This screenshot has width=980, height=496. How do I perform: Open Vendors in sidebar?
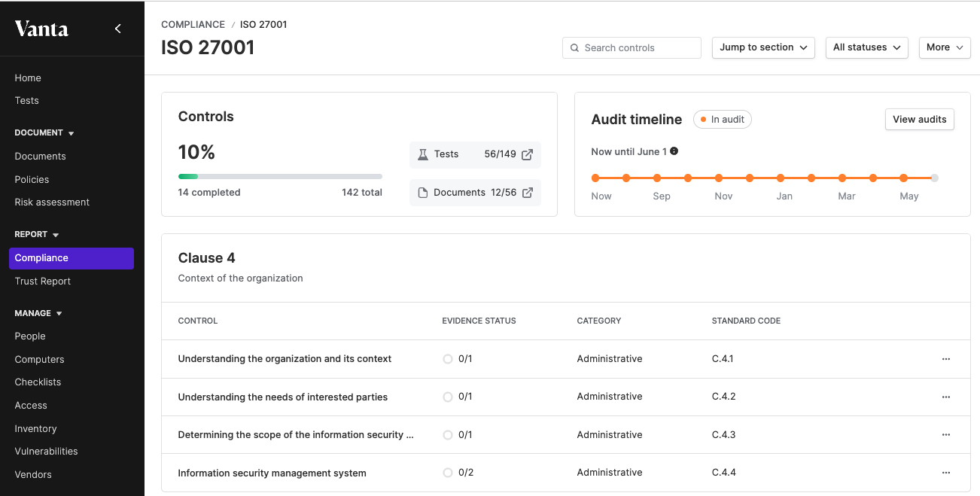33,475
